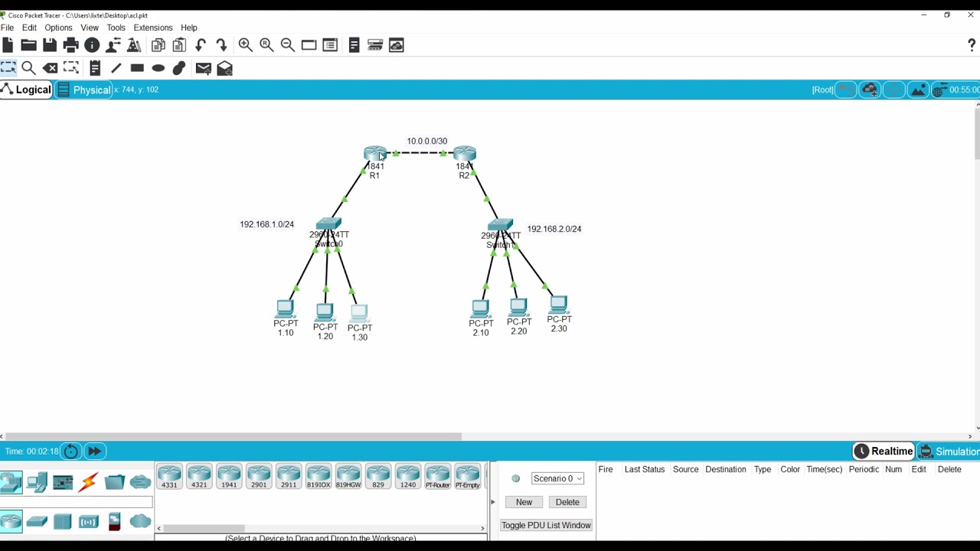
Task: Click the New scenario button
Action: [524, 502]
